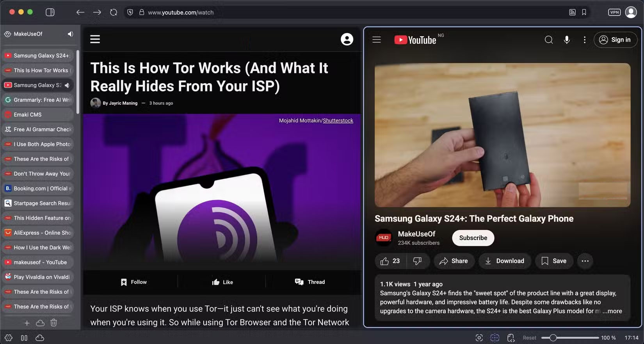
Task: Click the YouTube Sign in button
Action: [x=615, y=39]
